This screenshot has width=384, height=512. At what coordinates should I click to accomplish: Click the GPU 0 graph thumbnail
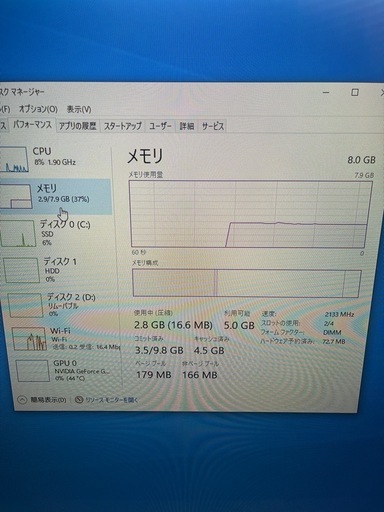click(x=33, y=371)
